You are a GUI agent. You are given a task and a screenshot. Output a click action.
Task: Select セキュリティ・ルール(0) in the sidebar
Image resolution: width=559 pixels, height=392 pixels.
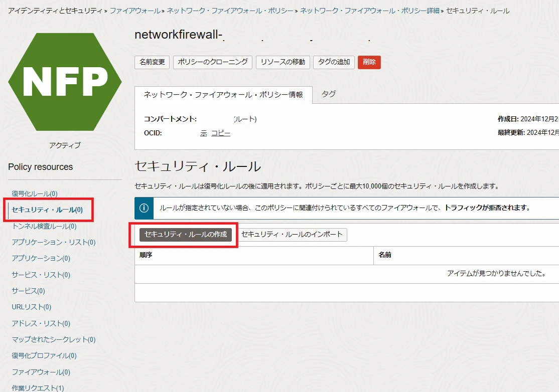tap(47, 210)
